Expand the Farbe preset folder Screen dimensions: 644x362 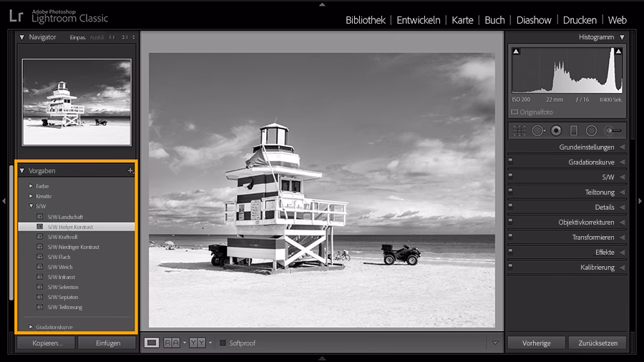[31, 186]
